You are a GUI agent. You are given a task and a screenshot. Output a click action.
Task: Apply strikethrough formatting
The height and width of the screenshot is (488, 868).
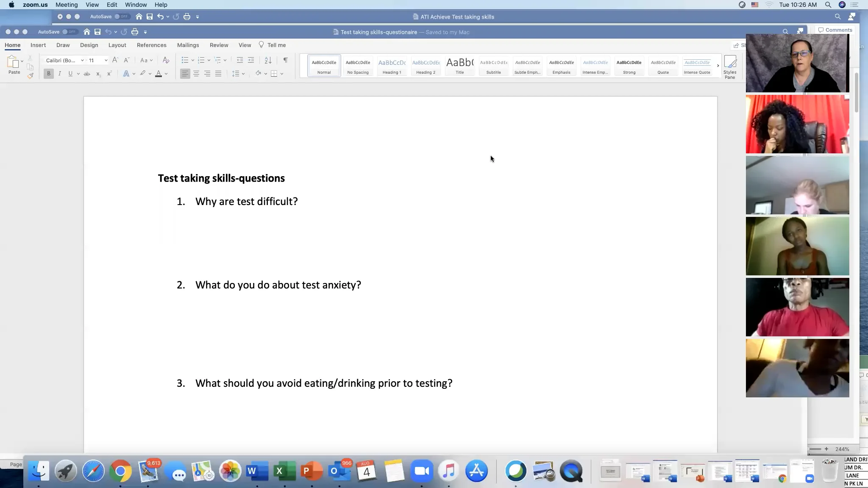point(87,74)
